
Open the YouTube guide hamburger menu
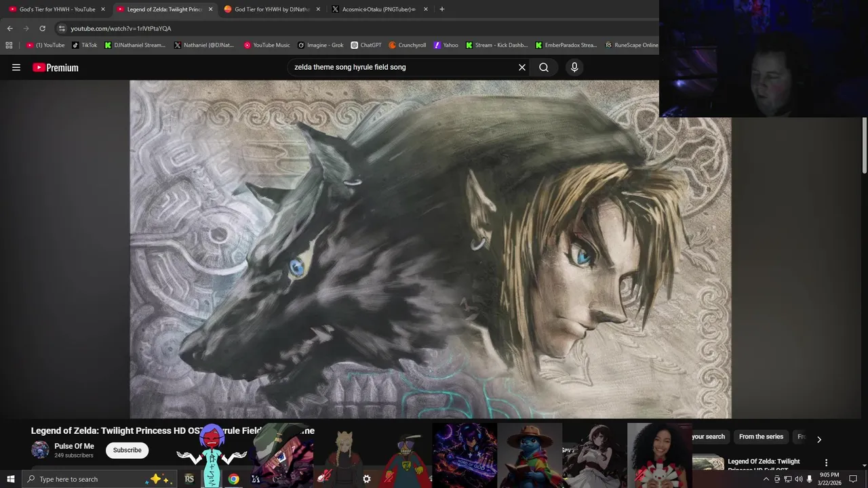pyautogui.click(x=16, y=67)
